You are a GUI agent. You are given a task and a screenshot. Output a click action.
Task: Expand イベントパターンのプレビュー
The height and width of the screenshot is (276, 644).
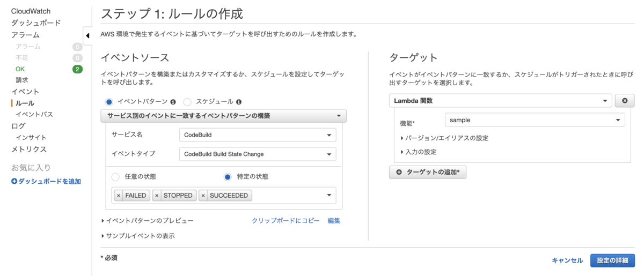point(147,221)
